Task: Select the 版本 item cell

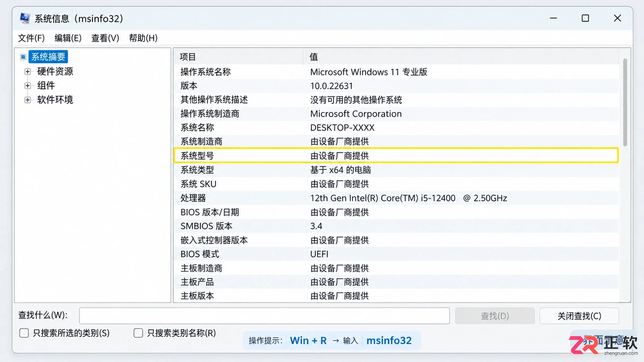Action: tap(189, 86)
